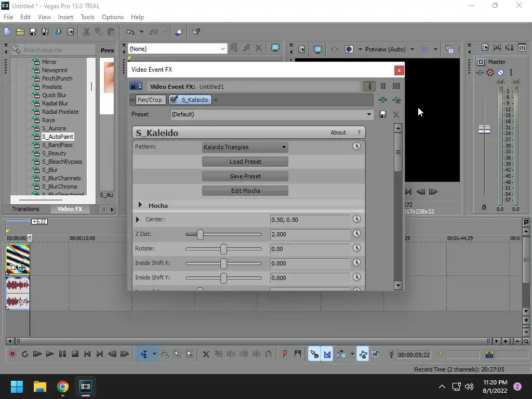Click the Save Preset disk icon
The image size is (532, 399).
(383, 114)
